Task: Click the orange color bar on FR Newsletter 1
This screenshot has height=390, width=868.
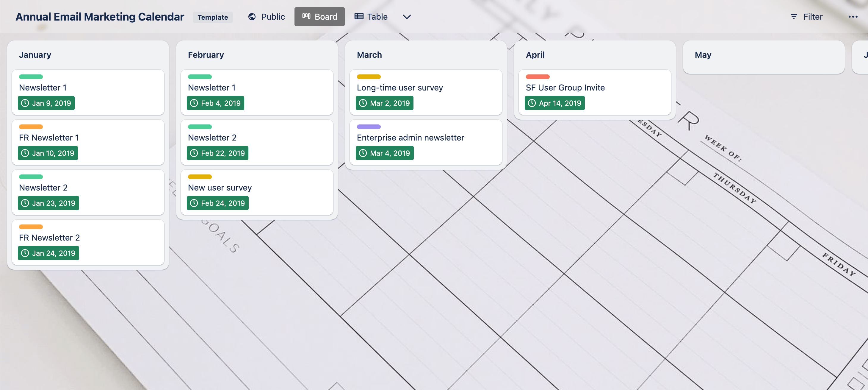Action: click(x=31, y=127)
